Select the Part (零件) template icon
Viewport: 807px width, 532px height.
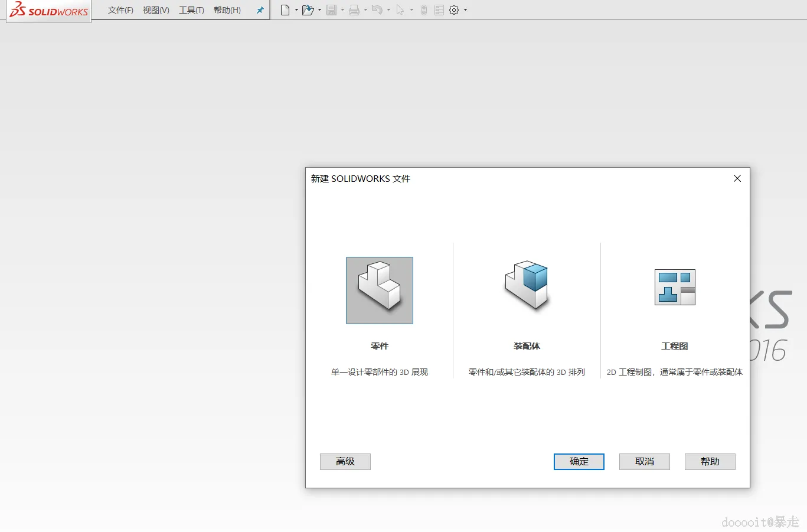(380, 291)
